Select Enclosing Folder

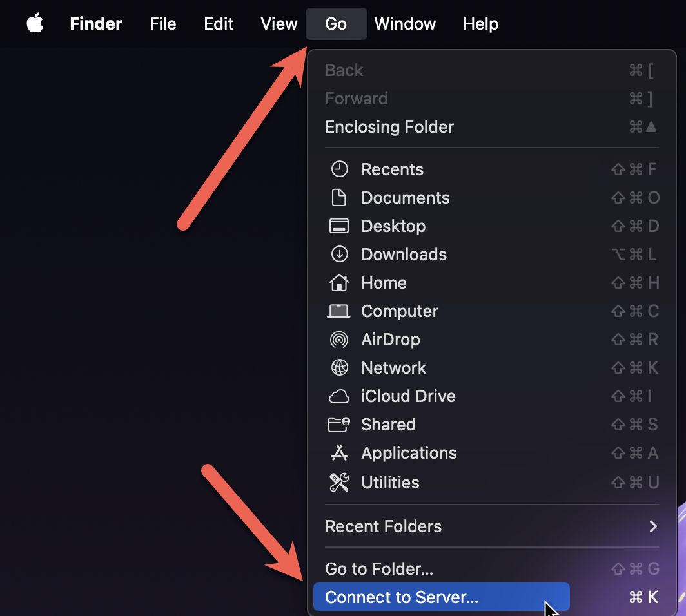tap(389, 126)
